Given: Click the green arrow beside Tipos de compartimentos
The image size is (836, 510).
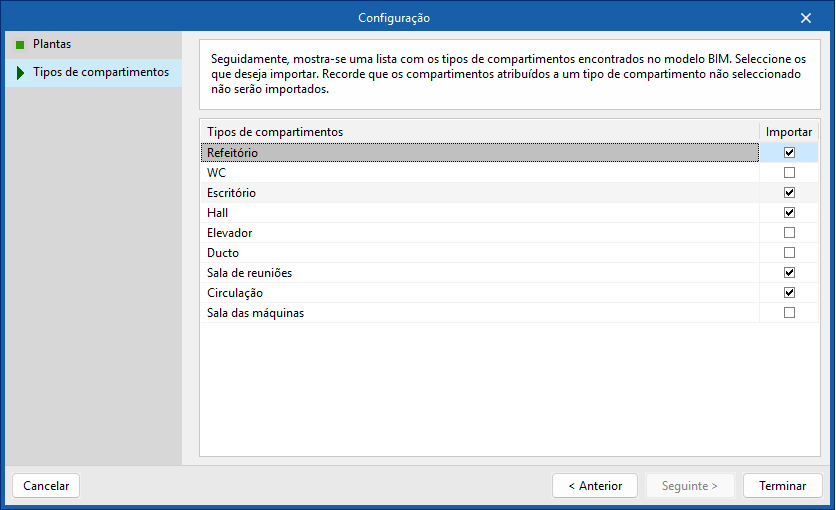Looking at the screenshot, I should pyautogui.click(x=20, y=73).
